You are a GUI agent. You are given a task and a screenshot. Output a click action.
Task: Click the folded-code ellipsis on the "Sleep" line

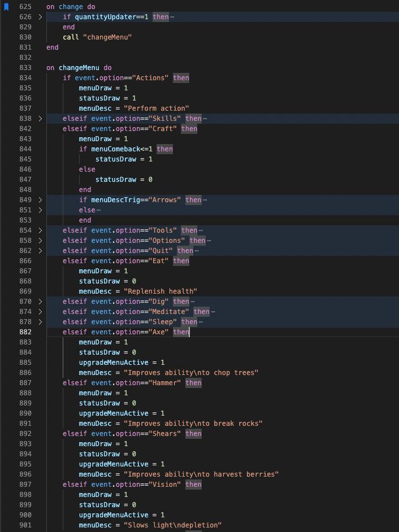tap(201, 322)
